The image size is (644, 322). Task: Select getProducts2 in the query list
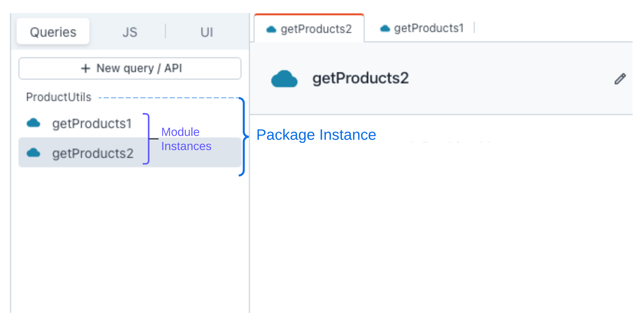[92, 154]
